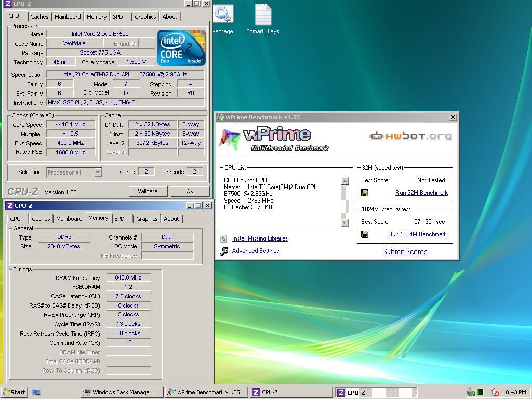Click the Rated FSB 1680.0 MHz value
This screenshot has height=399, width=532.
pyautogui.click(x=71, y=152)
